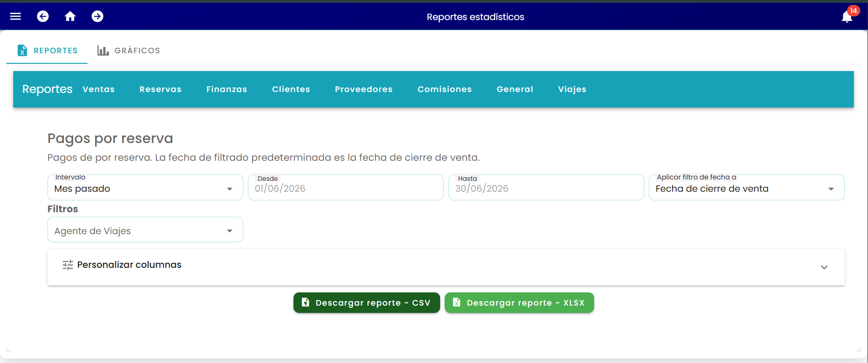Go to home via house icon
The image size is (868, 363).
tap(70, 16)
